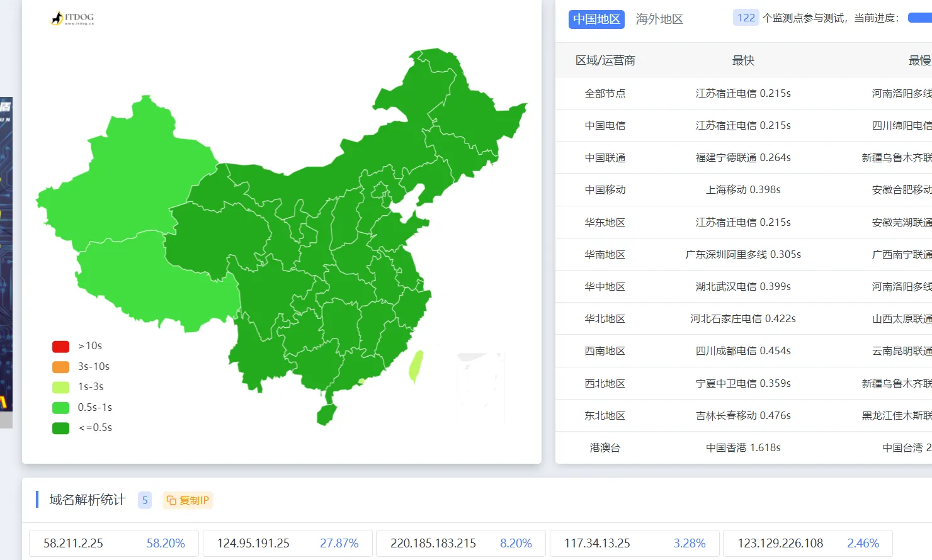Image resolution: width=932 pixels, height=560 pixels.
Task: Switch to the 海外地区 tab
Action: click(x=659, y=19)
